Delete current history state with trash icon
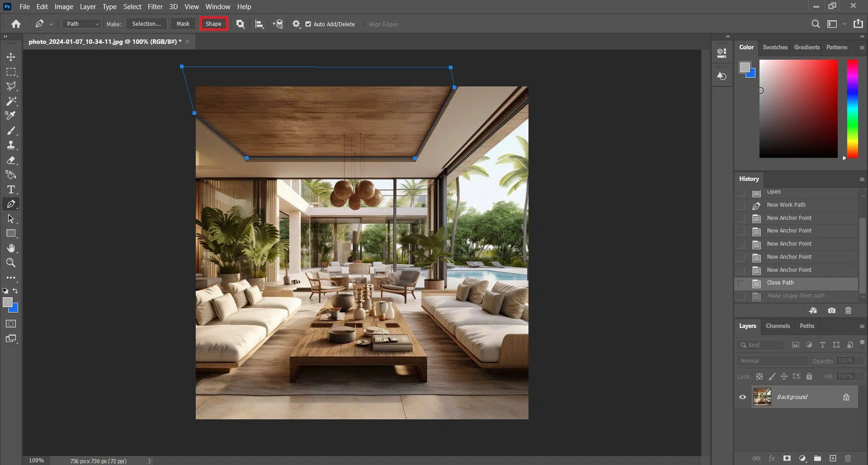 click(848, 310)
